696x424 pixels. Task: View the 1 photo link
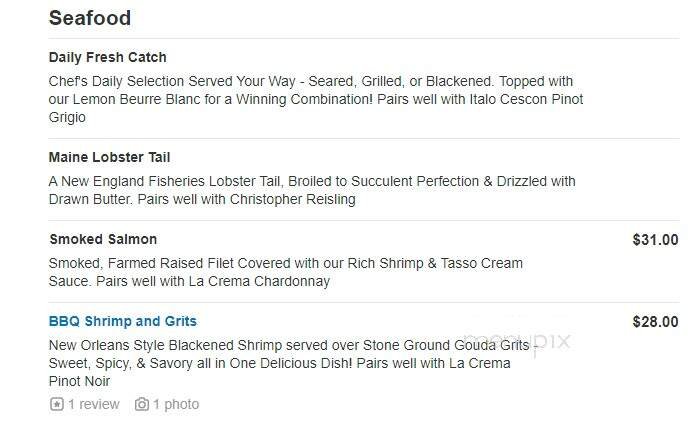(x=175, y=404)
